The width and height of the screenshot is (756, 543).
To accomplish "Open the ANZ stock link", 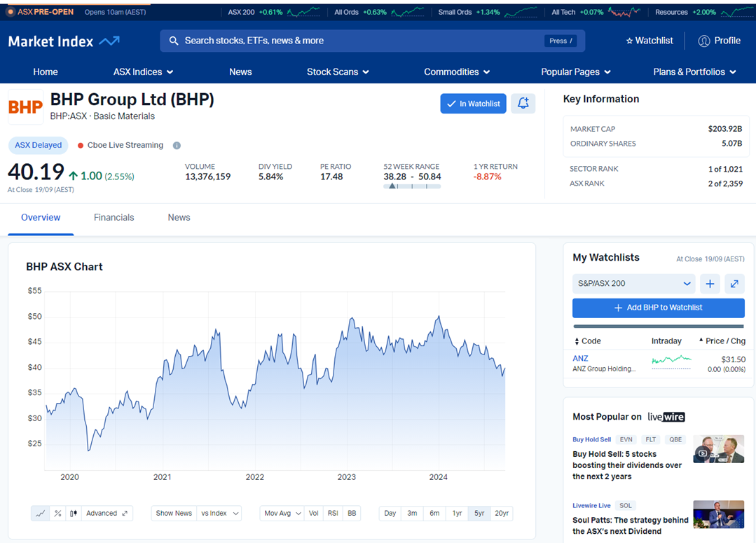I will pos(580,358).
